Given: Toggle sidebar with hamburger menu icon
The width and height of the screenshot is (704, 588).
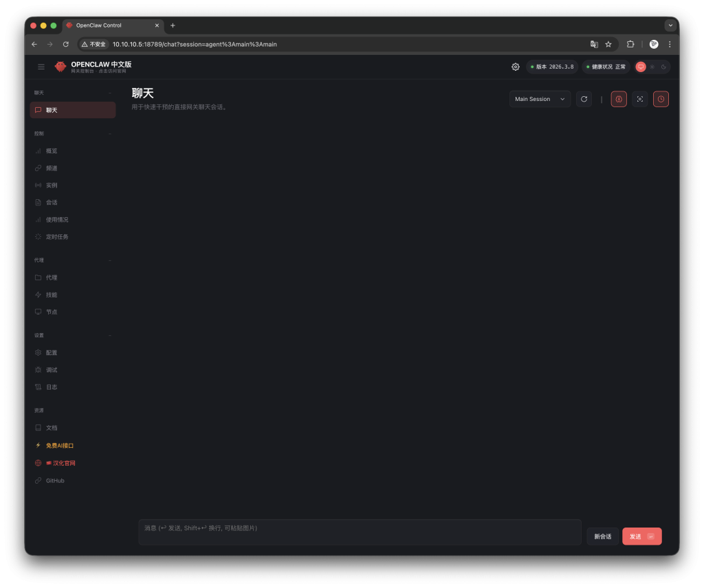Looking at the screenshot, I should pos(41,67).
